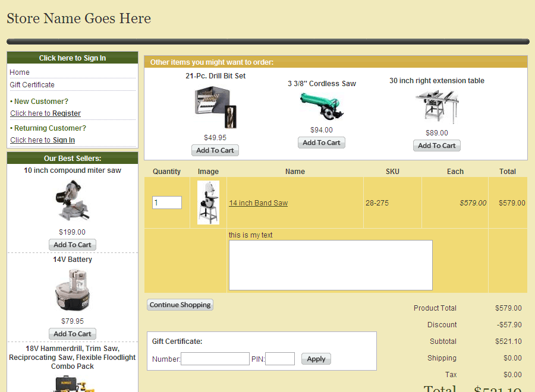Screen dimensions: 535x392
Task: Click the 3 3/8" Cordless Saw image
Action: 322,106
